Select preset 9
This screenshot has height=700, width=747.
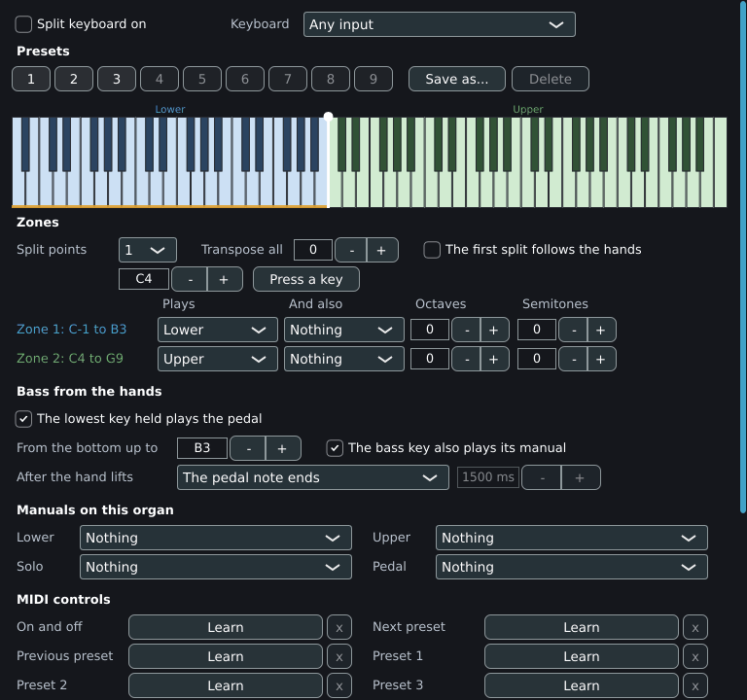click(x=373, y=79)
